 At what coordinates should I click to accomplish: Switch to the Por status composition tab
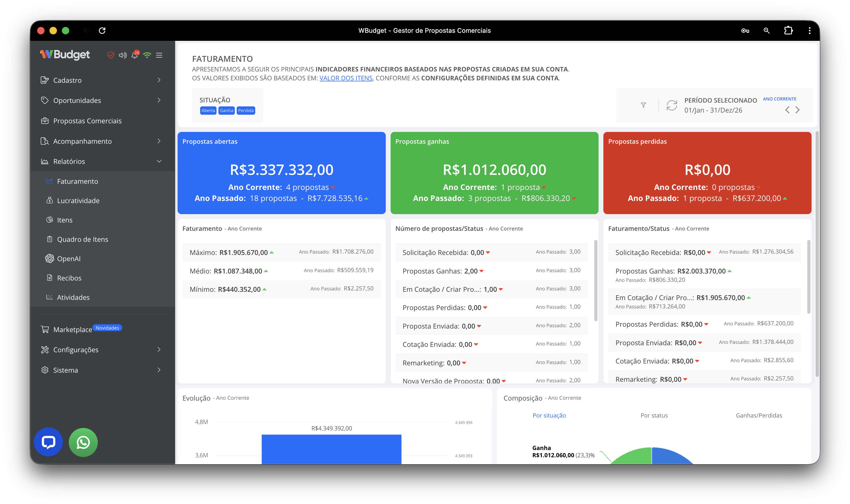(x=654, y=415)
